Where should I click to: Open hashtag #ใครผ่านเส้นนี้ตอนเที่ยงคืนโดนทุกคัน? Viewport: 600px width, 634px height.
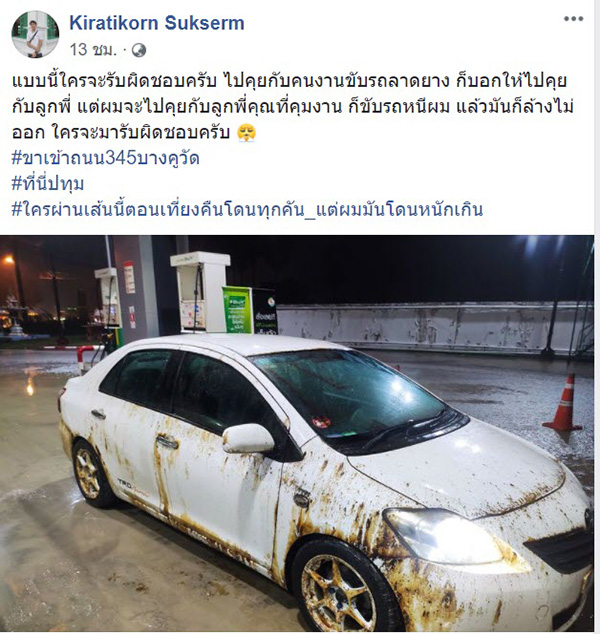(247, 209)
